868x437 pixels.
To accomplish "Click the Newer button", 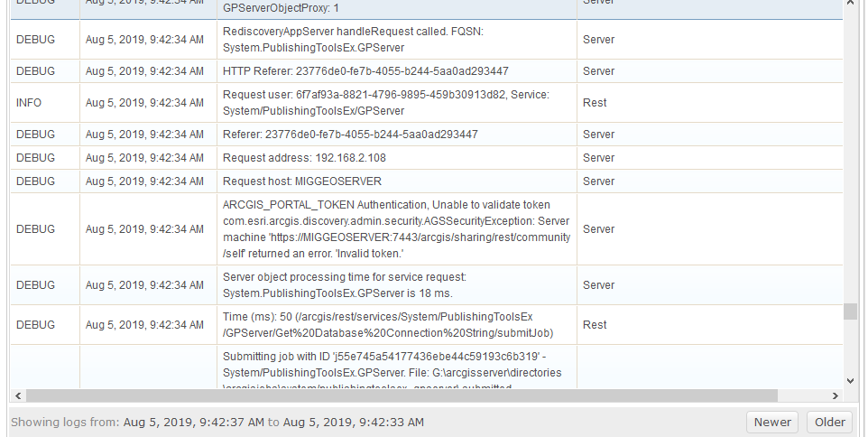I will [x=772, y=422].
